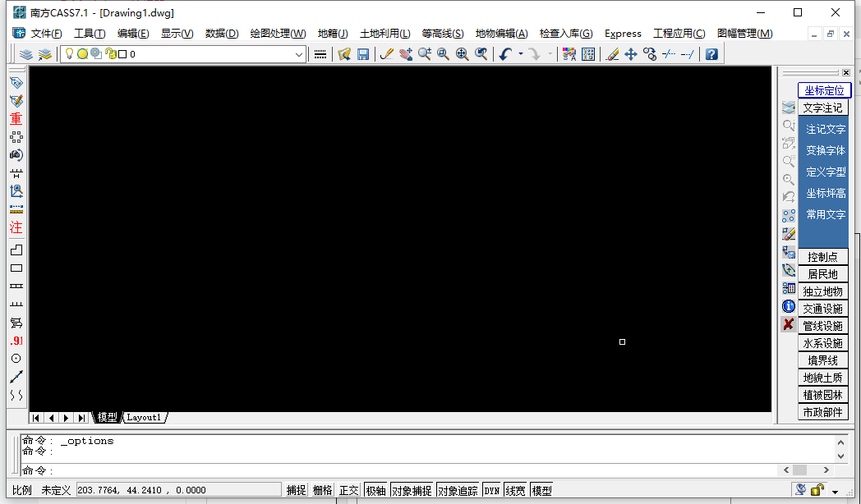Enable 对象捕捉 object snap
Viewport: 861px width, 504px height.
[x=412, y=488]
